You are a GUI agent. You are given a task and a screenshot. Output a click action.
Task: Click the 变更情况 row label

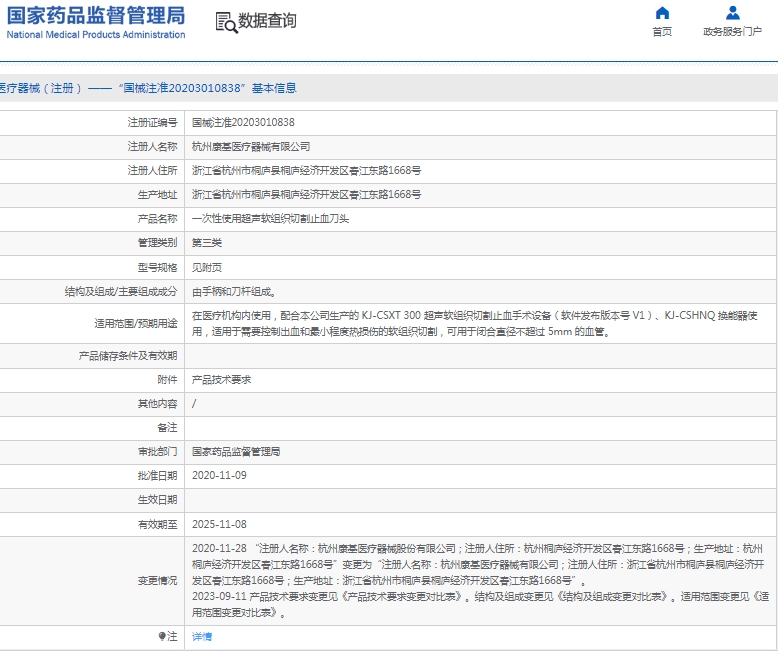[157, 580]
